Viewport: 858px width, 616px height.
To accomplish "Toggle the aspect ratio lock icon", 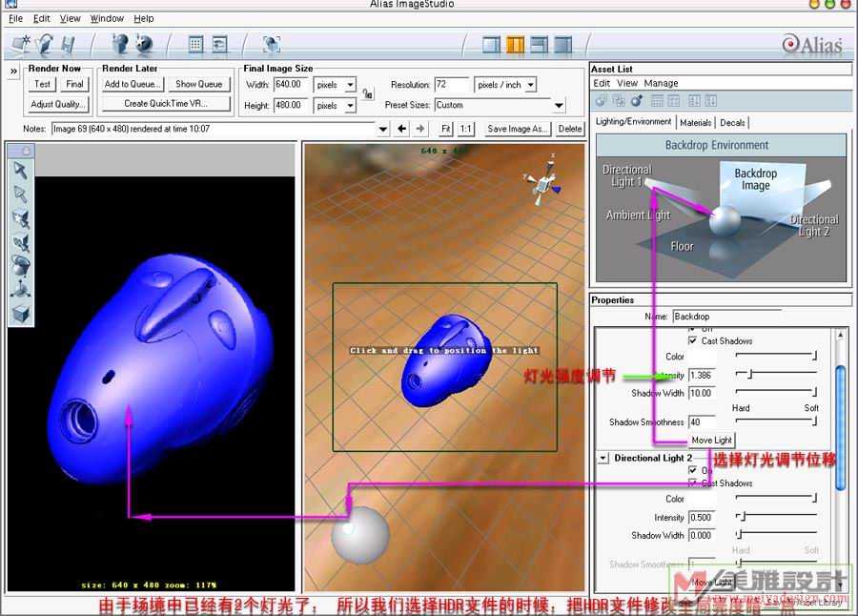I will point(368,93).
